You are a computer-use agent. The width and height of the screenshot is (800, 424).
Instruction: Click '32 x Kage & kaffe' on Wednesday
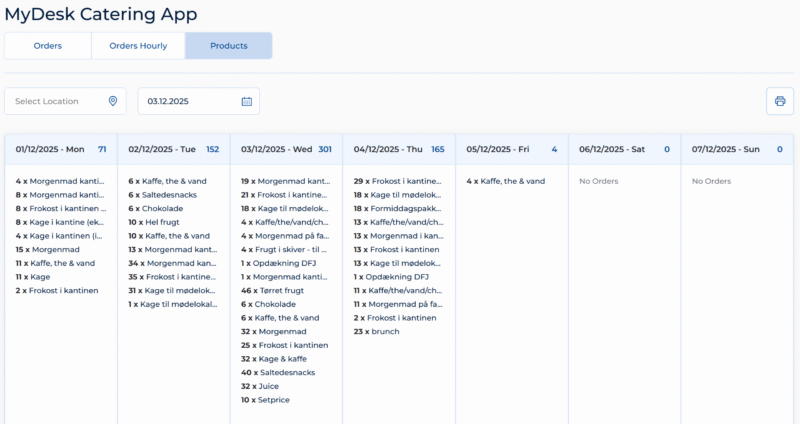pos(274,359)
